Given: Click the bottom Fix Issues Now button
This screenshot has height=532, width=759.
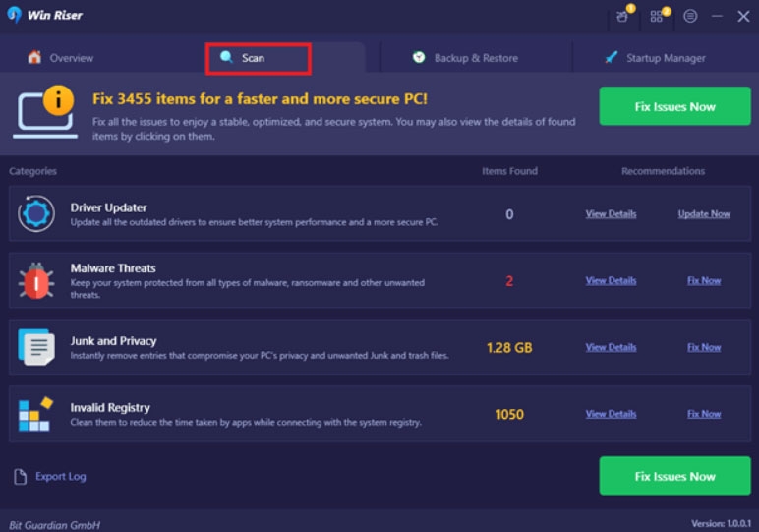Looking at the screenshot, I should 674,476.
